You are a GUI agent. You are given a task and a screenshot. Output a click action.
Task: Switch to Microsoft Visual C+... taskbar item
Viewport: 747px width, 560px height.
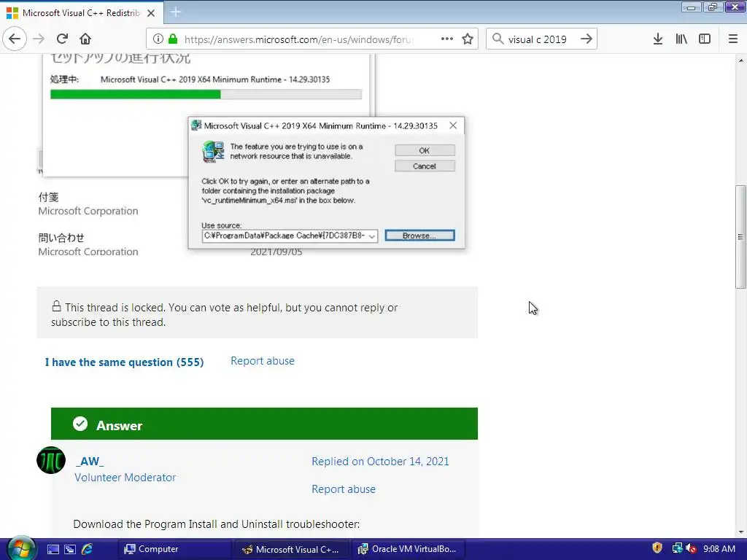click(292, 549)
